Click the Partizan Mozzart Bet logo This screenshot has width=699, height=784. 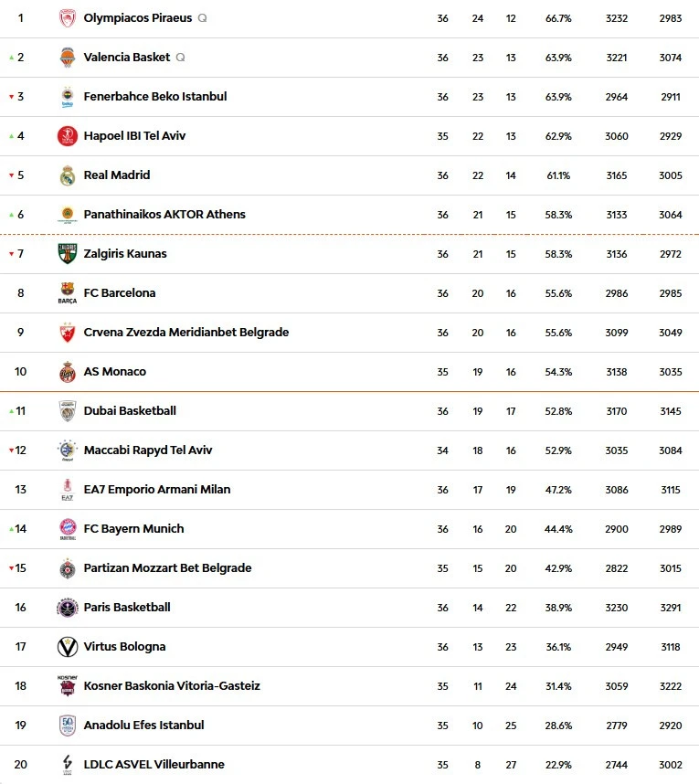click(68, 568)
